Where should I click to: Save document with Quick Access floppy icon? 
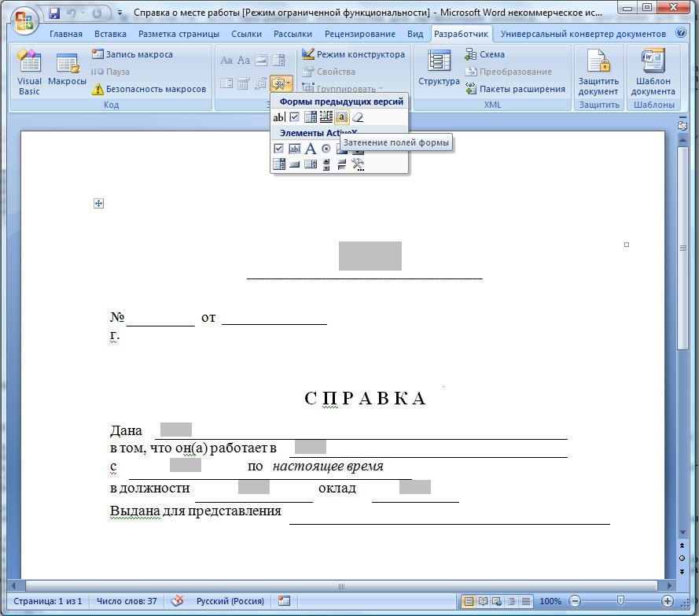[54, 13]
